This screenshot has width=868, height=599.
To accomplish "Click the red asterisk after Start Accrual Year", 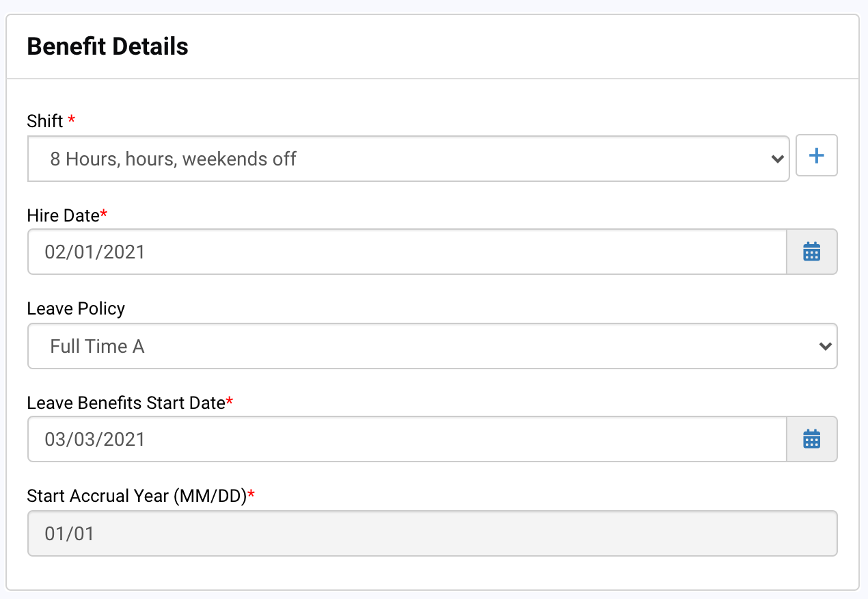I will tap(251, 494).
